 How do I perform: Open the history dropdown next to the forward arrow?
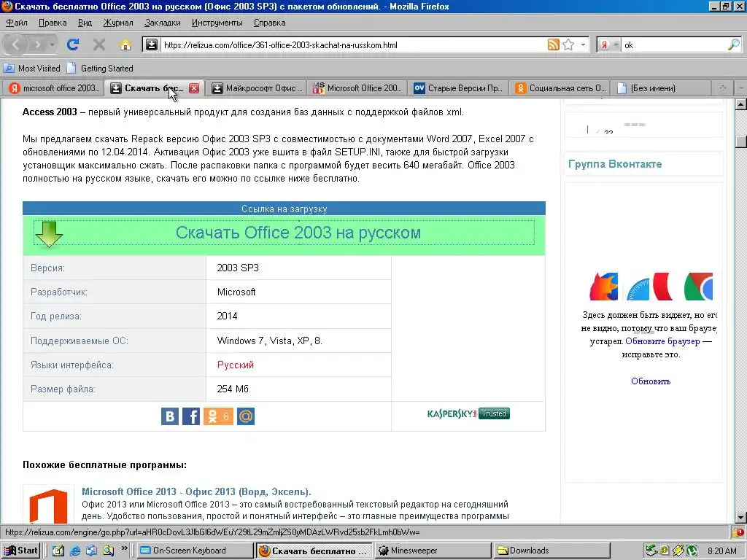(x=52, y=44)
